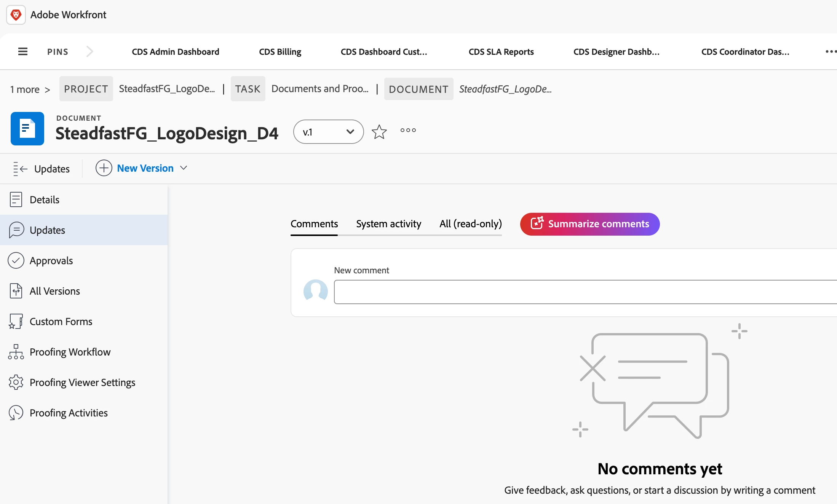Open Proofing Workflow in sidebar

[70, 352]
